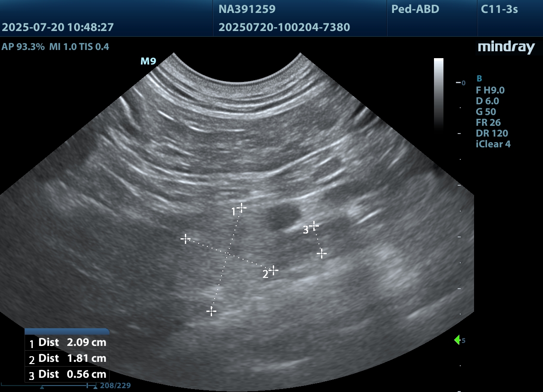This screenshot has width=543, height=392.
Task: Click the top caliper of measurement 1
Action: pos(242,208)
